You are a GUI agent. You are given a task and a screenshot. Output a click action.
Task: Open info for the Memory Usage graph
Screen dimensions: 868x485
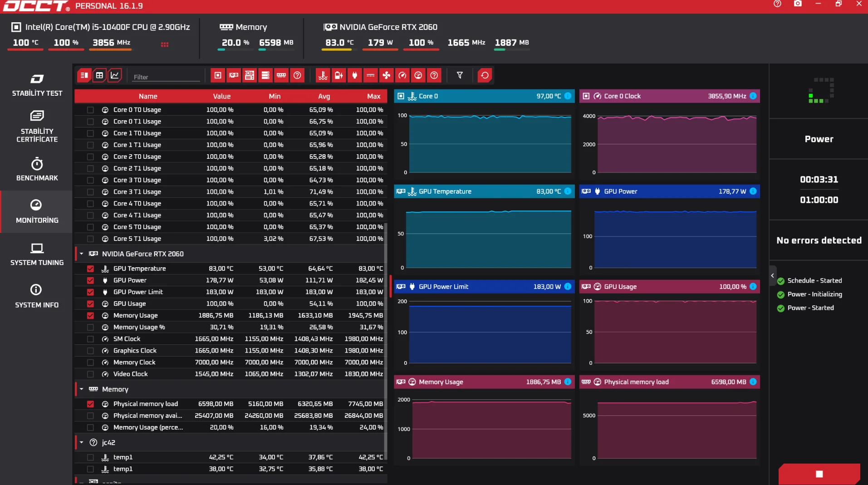pos(568,382)
